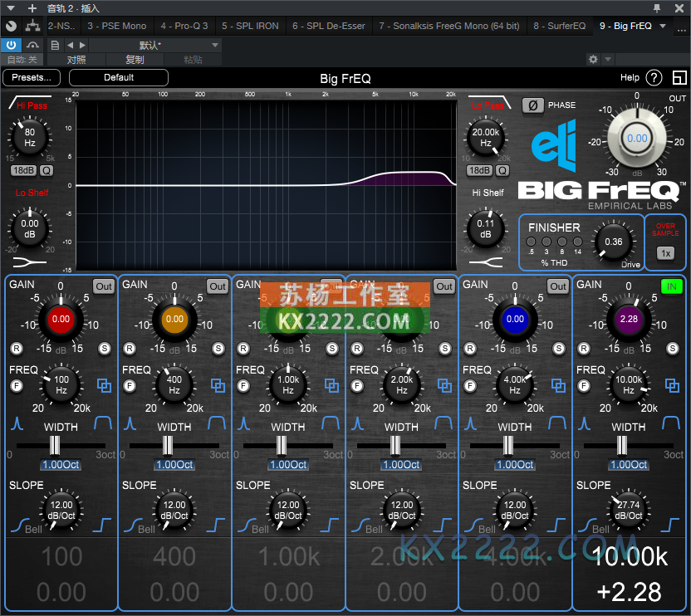Screen dimensions: 691x616
Task: Disable the 10.00k band with the IN button
Action: (x=672, y=286)
